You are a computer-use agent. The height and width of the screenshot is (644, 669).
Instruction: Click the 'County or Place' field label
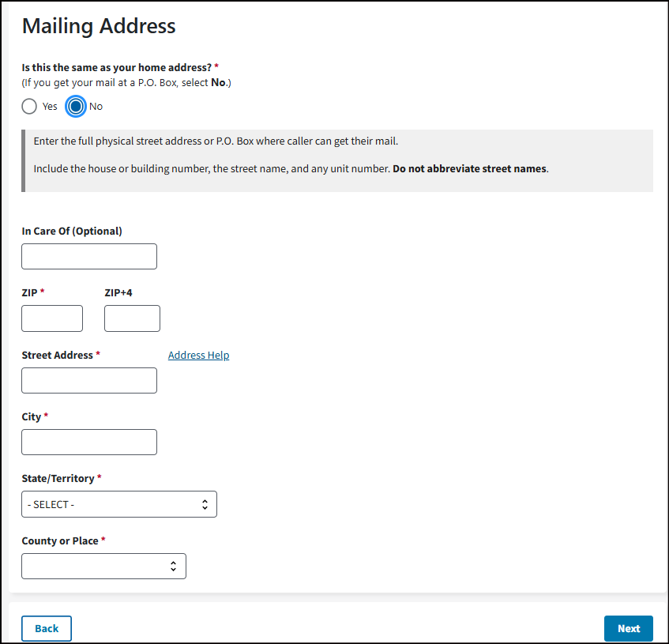[60, 541]
